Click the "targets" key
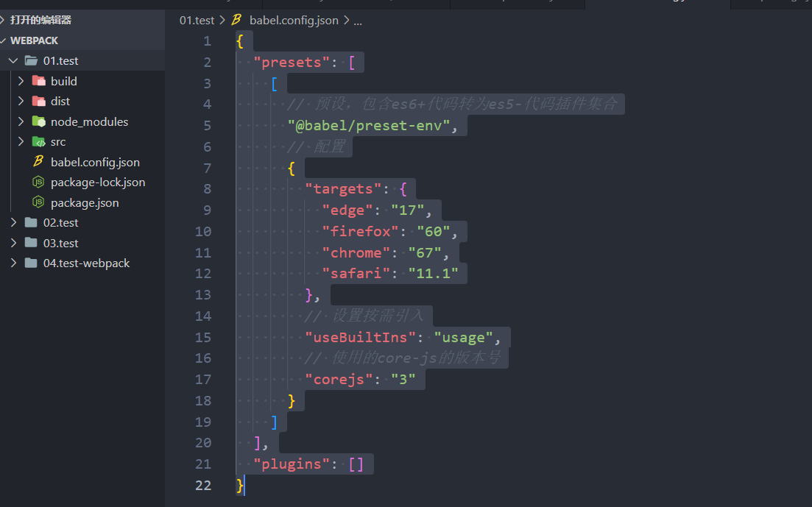 [x=343, y=189]
